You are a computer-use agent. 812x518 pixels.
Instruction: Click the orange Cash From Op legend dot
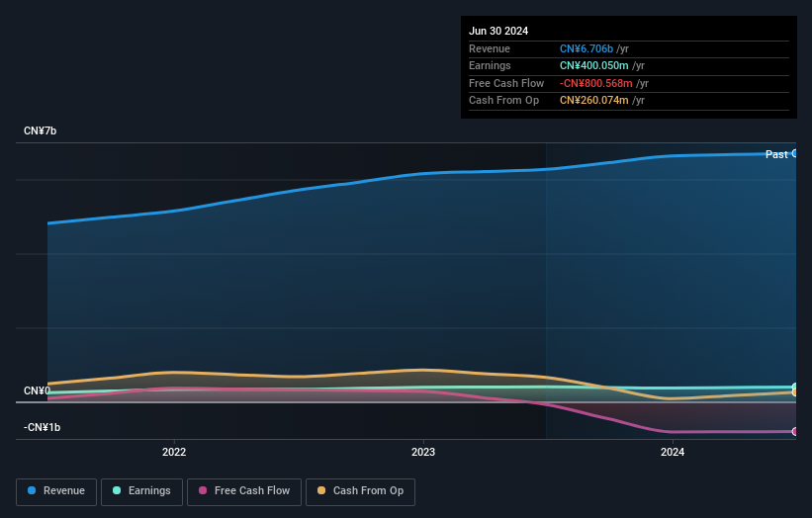click(321, 490)
